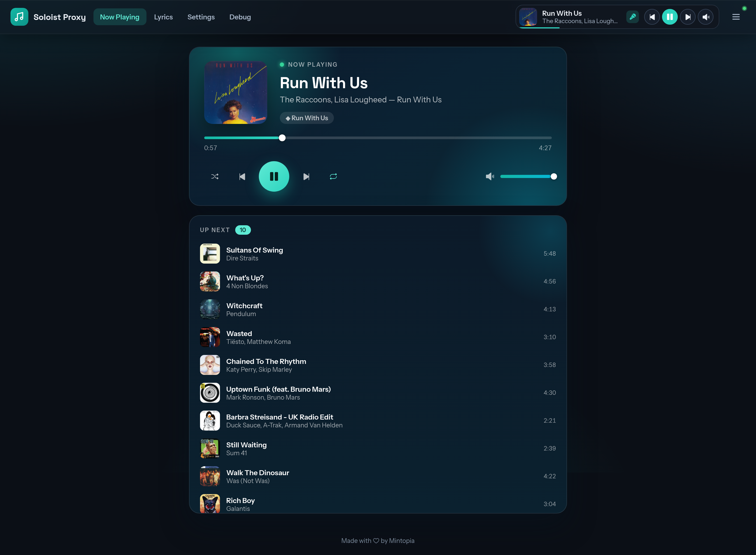
Task: Click the 4:27 total duration label
Action: pyautogui.click(x=545, y=148)
